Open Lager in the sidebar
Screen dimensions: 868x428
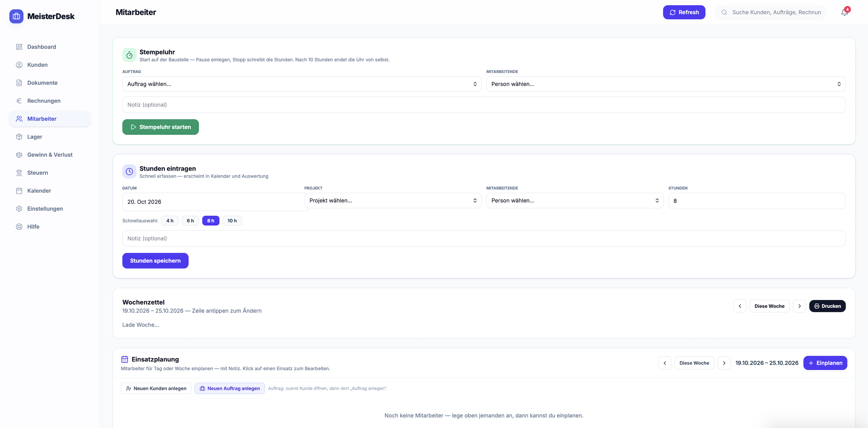point(50,137)
